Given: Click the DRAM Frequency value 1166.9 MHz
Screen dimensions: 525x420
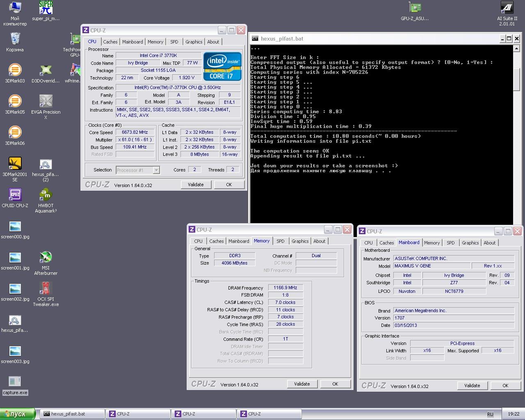Looking at the screenshot, I should (285, 288).
